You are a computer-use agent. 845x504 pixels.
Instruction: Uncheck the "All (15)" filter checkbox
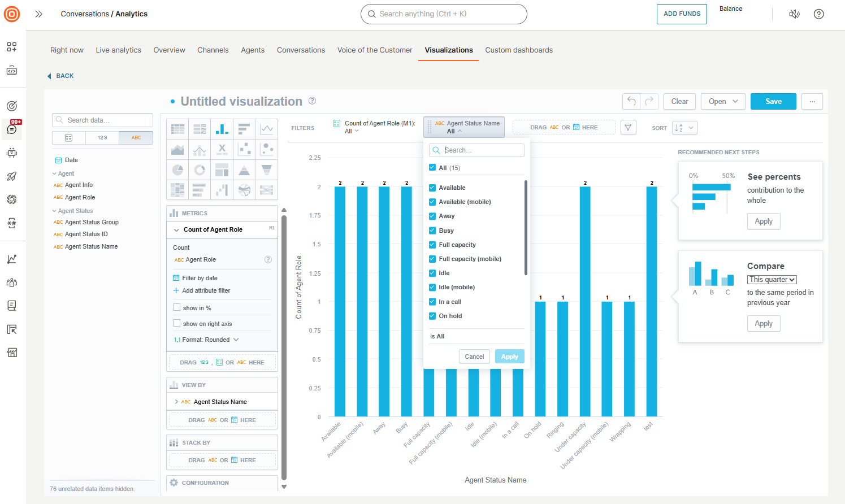433,168
